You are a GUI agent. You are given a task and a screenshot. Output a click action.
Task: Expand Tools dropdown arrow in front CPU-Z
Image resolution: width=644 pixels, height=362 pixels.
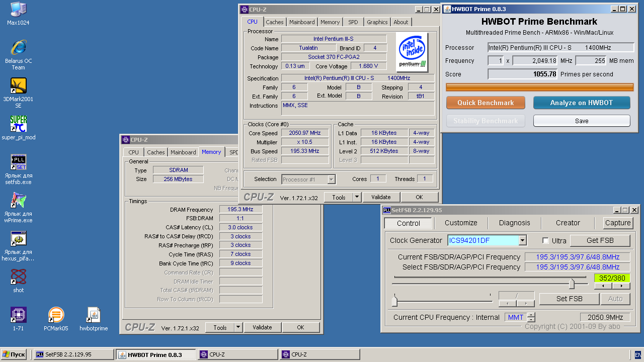click(357, 197)
